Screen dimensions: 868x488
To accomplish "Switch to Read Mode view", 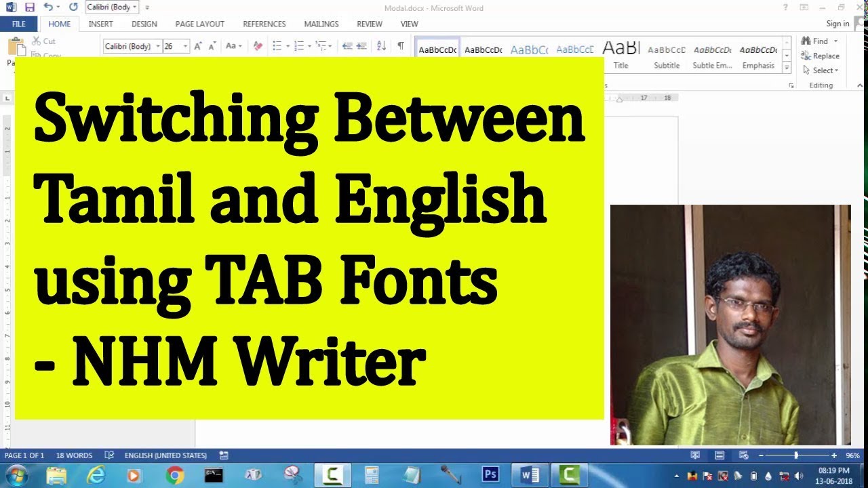I will [x=695, y=455].
